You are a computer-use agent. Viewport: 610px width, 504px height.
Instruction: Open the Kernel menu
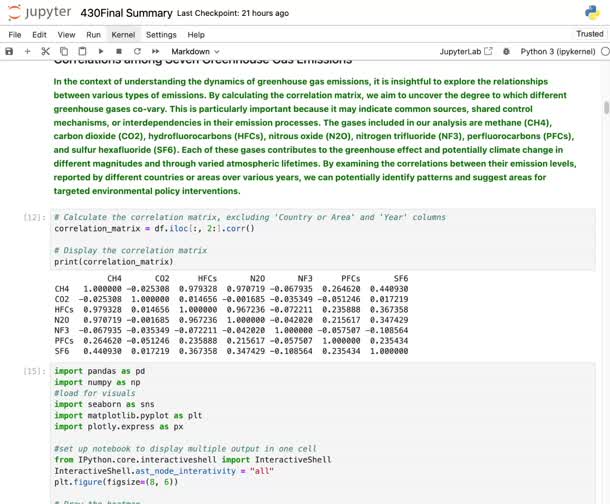coord(123,34)
